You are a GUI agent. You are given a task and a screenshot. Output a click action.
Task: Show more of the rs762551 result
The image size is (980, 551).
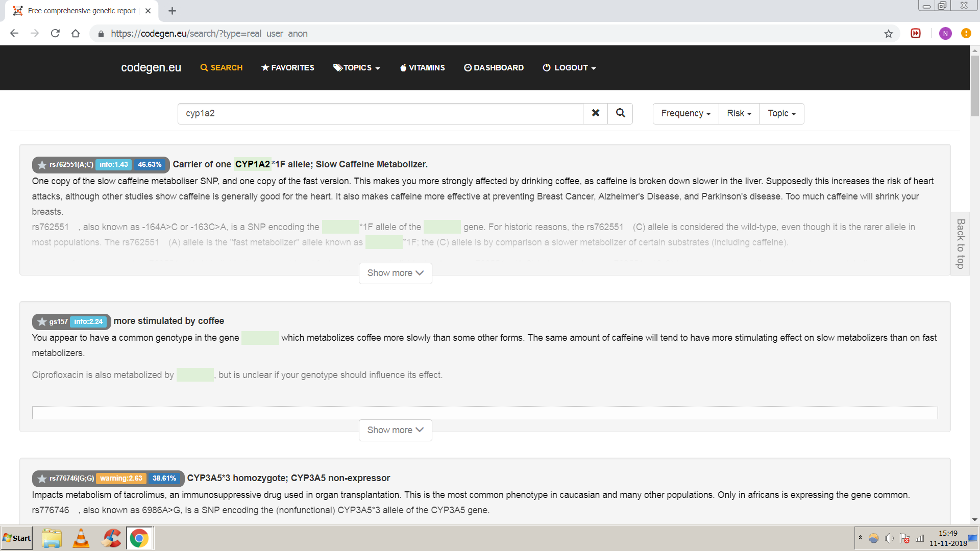396,273
